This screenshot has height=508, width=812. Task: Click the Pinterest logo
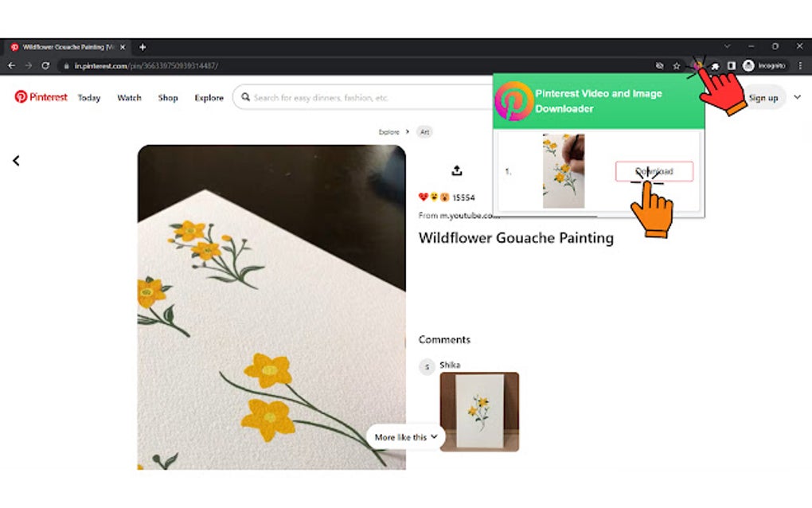41,97
